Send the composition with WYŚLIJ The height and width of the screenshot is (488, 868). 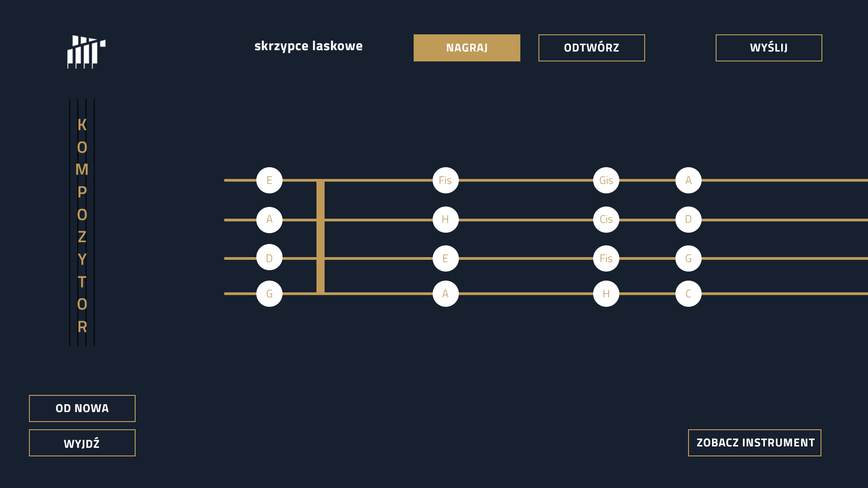click(769, 48)
